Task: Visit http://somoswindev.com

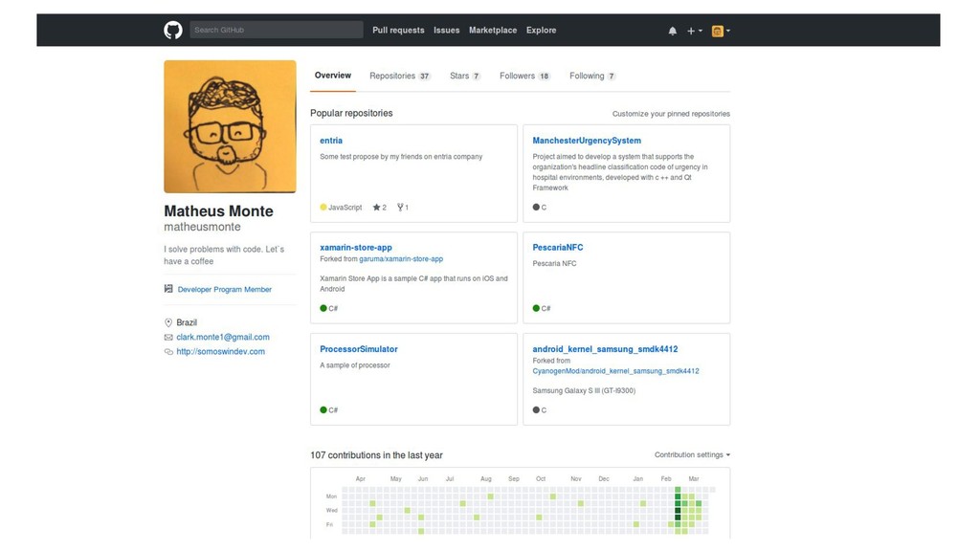Action: 221,352
